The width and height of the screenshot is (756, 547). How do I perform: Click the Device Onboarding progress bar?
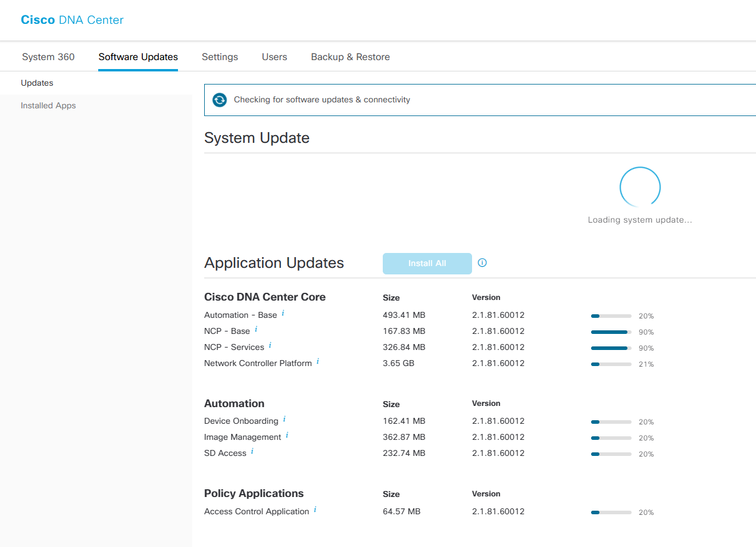611,422
